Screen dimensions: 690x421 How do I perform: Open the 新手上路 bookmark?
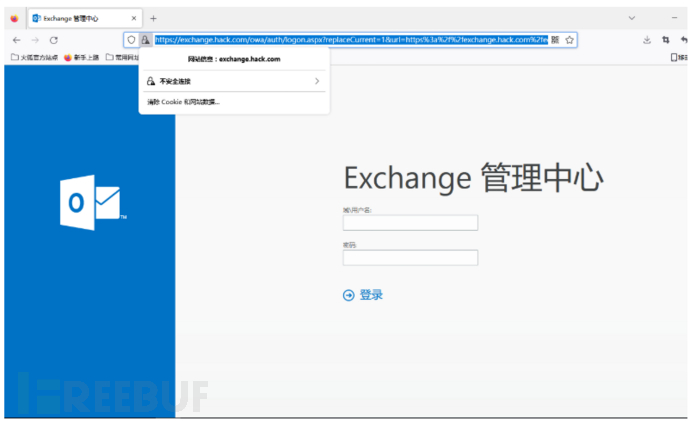coord(81,57)
